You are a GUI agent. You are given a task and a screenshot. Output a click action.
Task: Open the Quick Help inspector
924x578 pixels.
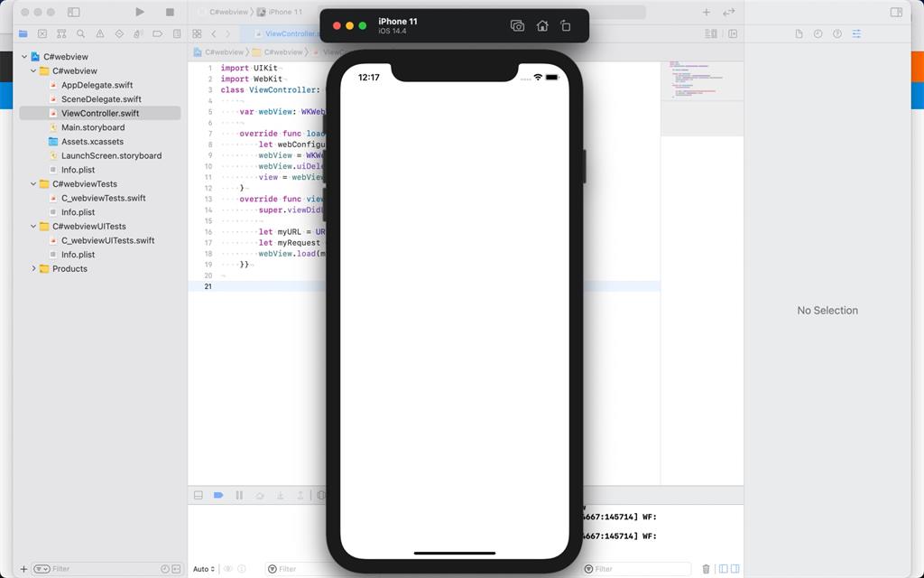pyautogui.click(x=837, y=33)
